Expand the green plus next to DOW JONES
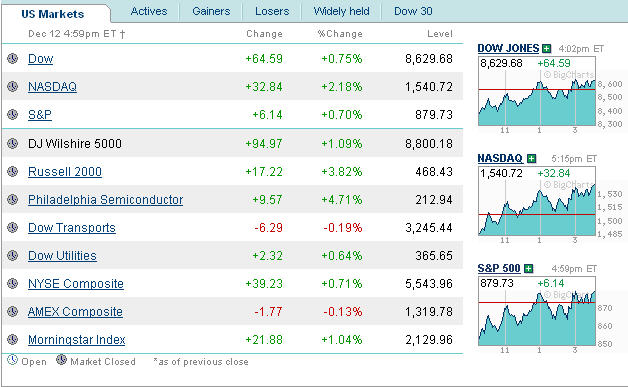Viewport: 628px width, 387px height. pyautogui.click(x=546, y=49)
